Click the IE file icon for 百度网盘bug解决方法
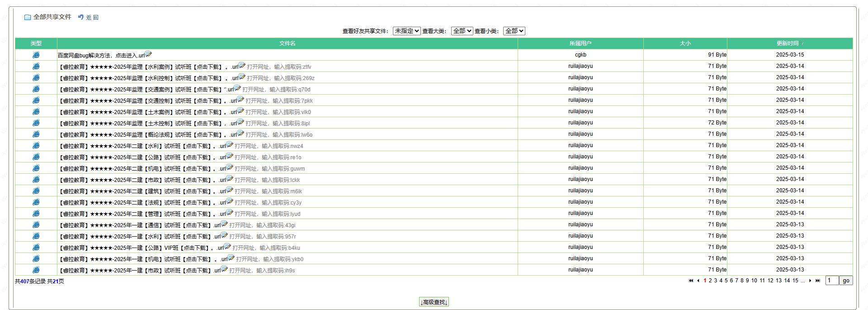Screen dimensions: 868x310 [36, 55]
